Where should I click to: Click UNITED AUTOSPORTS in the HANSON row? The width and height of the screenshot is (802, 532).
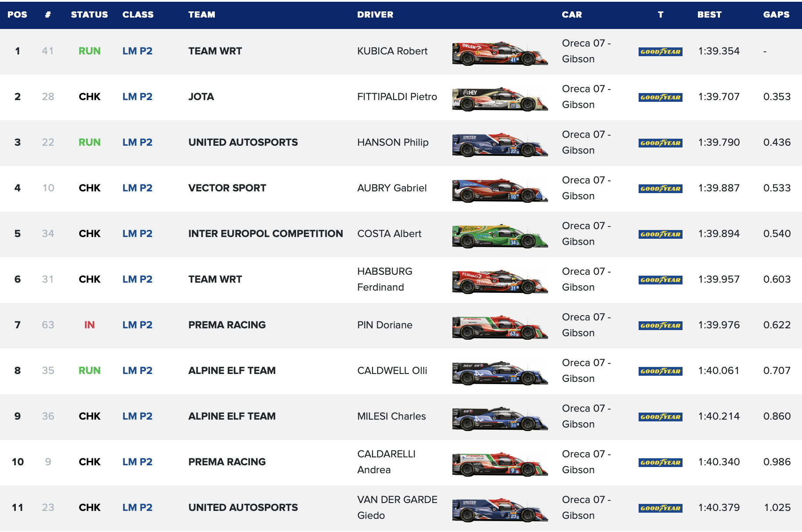(x=243, y=142)
